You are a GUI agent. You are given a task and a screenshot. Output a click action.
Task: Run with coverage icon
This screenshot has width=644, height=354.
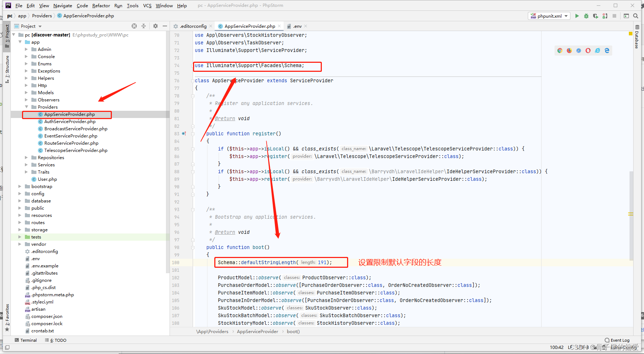coord(596,16)
